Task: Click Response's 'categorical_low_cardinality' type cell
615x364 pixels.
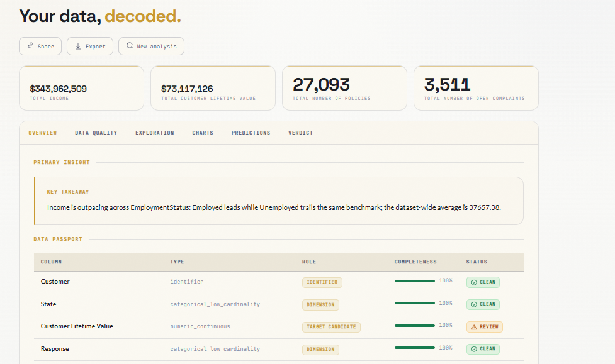Action: click(215, 349)
